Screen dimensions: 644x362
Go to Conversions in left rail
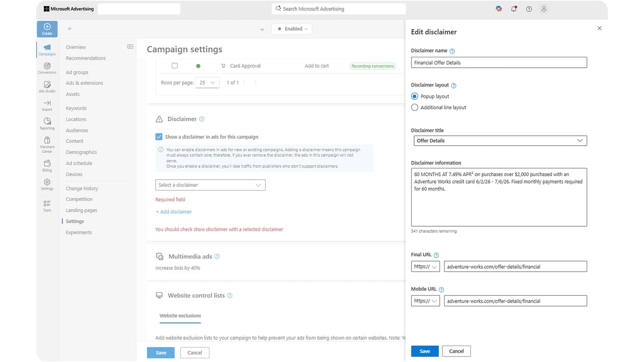(x=47, y=68)
